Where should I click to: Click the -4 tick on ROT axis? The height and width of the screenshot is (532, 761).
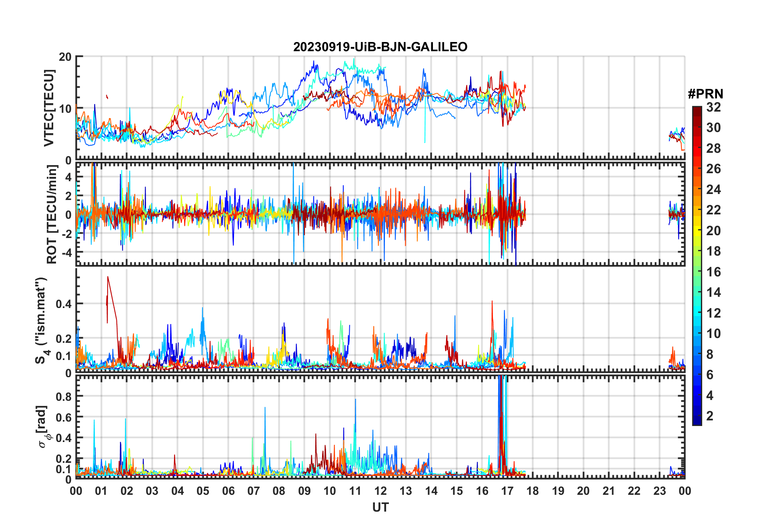coord(67,252)
